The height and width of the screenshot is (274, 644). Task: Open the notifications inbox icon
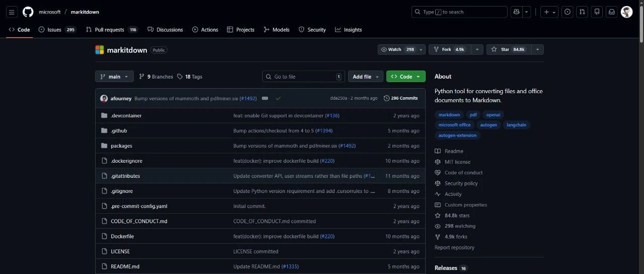pos(611,12)
